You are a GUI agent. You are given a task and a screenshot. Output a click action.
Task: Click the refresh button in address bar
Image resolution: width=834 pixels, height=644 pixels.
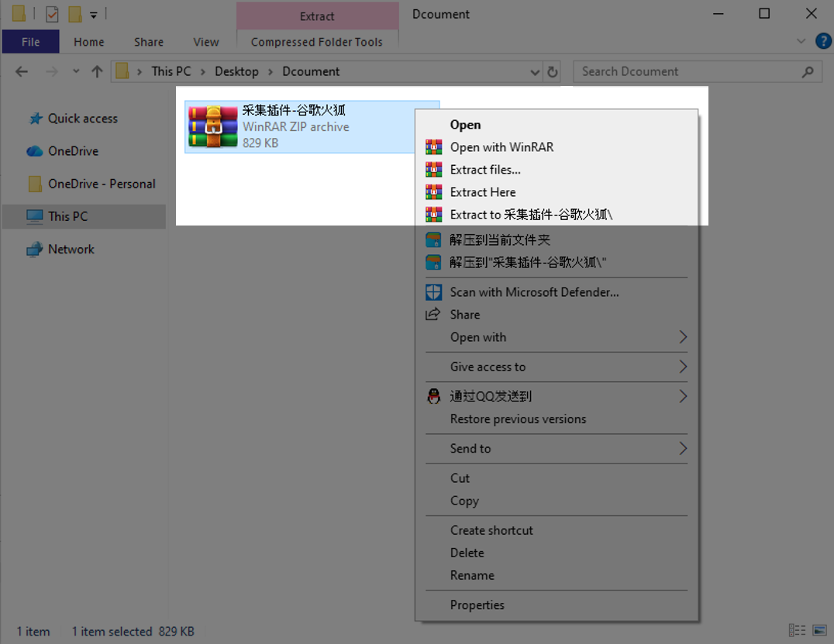pos(553,71)
